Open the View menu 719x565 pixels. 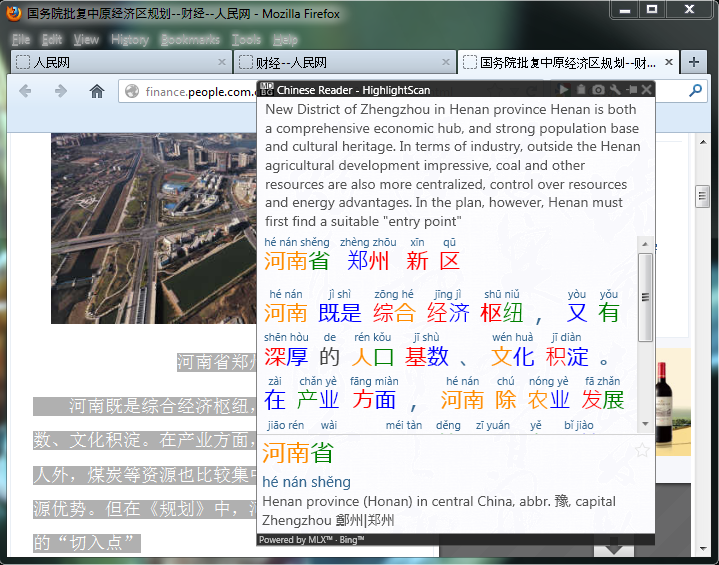point(86,40)
